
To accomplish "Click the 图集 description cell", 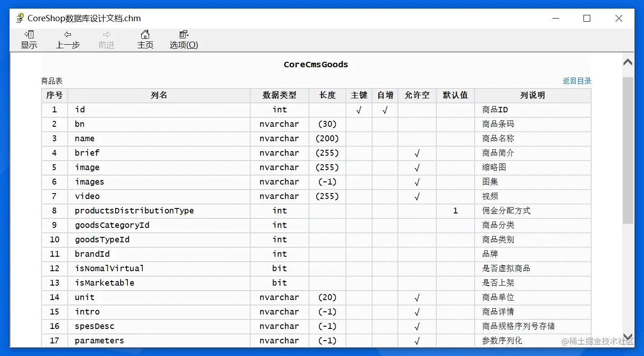I will coord(533,182).
